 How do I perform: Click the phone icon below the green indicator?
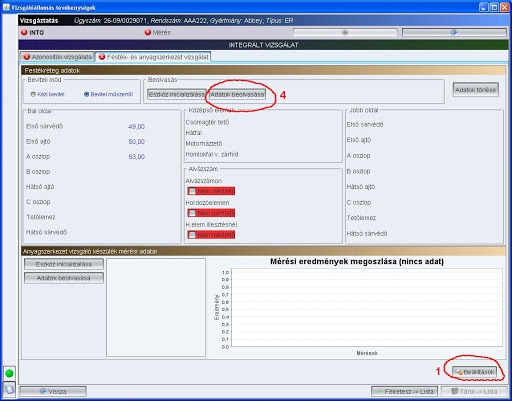coord(9,389)
